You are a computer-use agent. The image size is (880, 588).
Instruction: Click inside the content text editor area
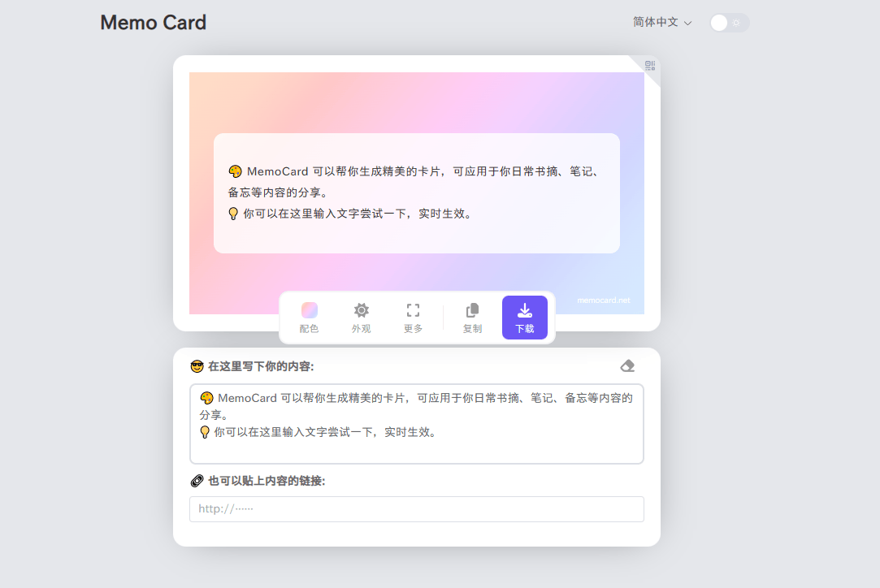tap(416, 423)
